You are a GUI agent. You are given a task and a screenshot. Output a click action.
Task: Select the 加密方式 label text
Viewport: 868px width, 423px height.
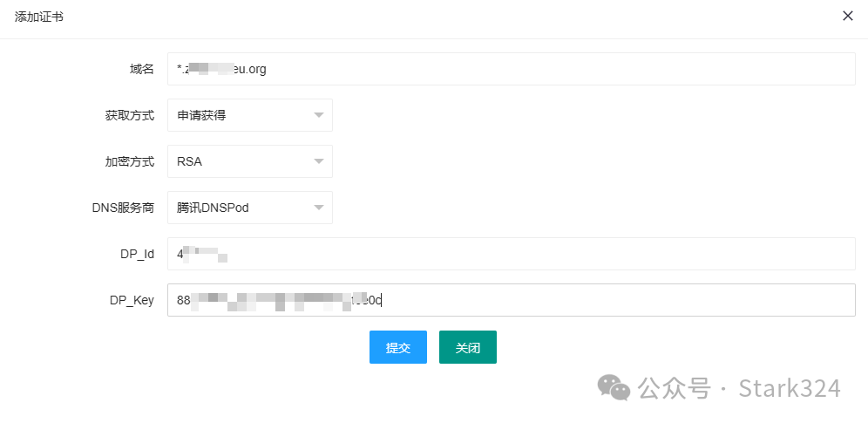129,161
